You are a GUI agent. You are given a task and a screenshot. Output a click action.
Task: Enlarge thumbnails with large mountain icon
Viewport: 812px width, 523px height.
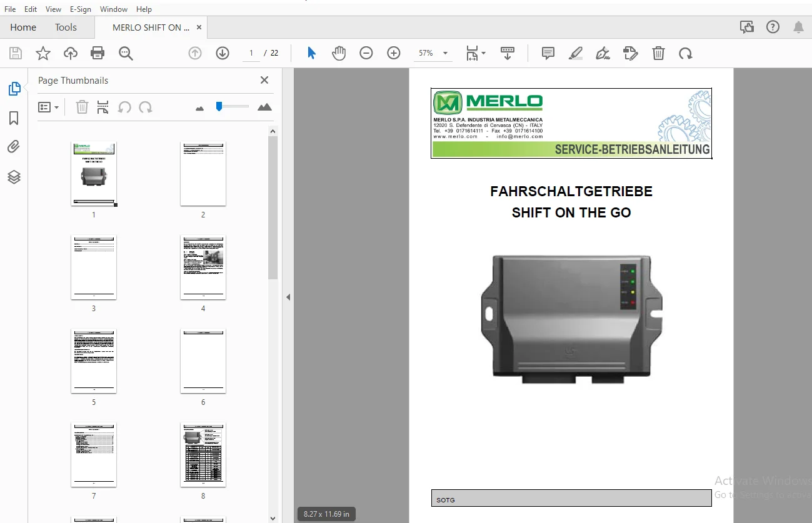(x=265, y=107)
